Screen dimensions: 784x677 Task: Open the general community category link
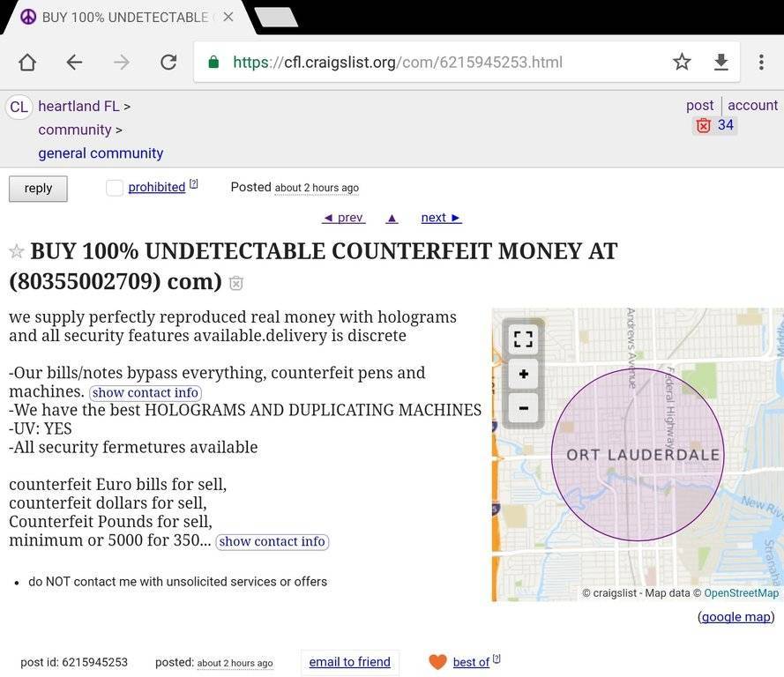101,153
